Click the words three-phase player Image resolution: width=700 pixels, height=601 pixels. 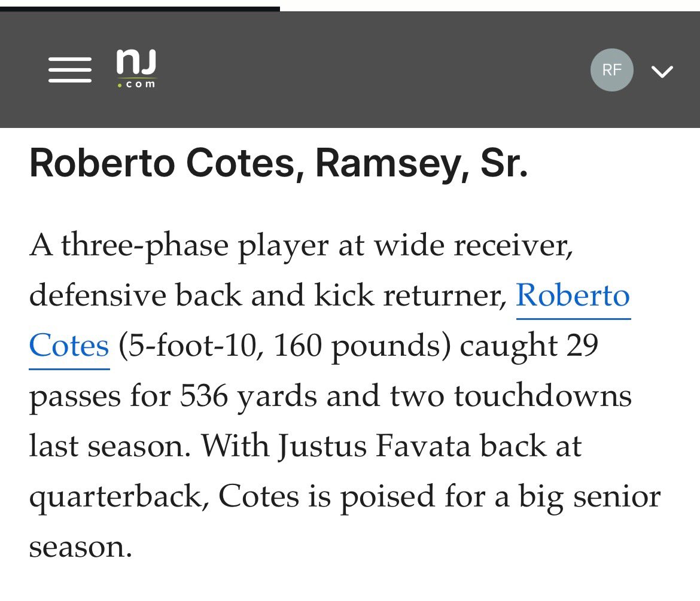click(x=194, y=245)
